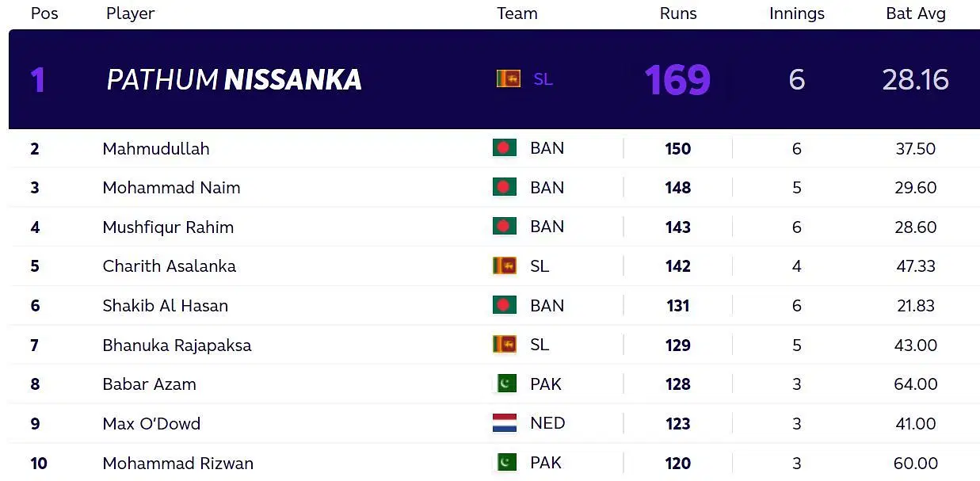Viewport: 980px width, 481px height.
Task: Click the Sri Lanka flag beside Pathum Nissanka
Action: click(x=508, y=78)
